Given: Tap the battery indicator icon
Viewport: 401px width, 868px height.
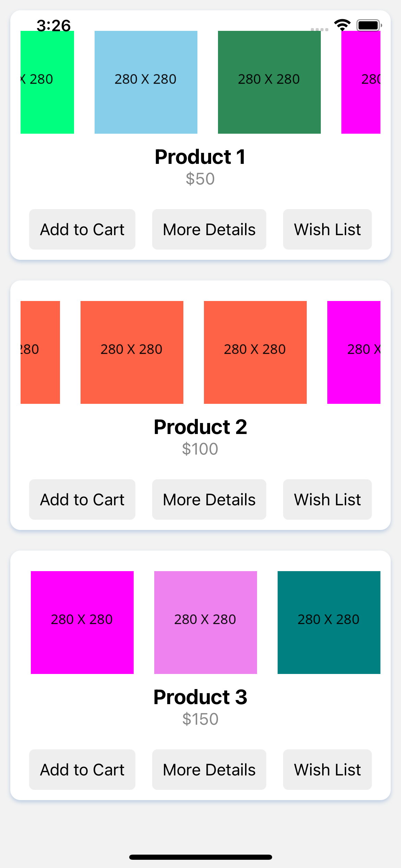Looking at the screenshot, I should coord(368,25).
